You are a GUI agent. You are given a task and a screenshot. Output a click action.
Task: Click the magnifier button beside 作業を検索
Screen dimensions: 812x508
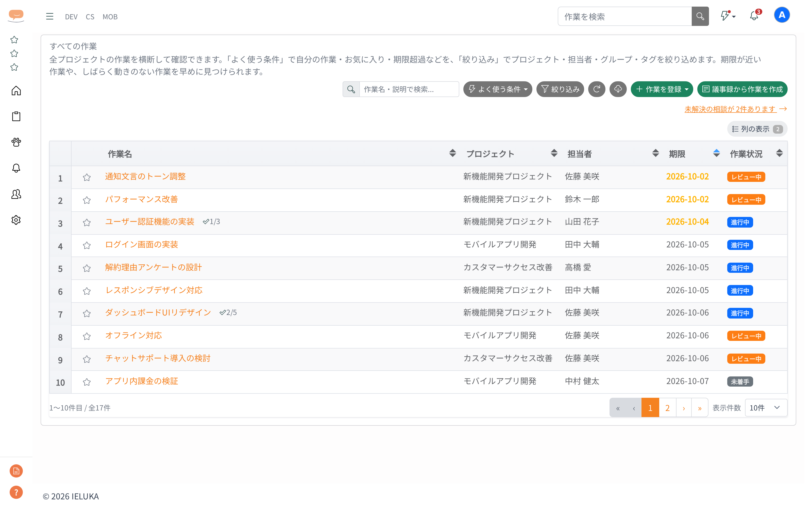pyautogui.click(x=700, y=16)
